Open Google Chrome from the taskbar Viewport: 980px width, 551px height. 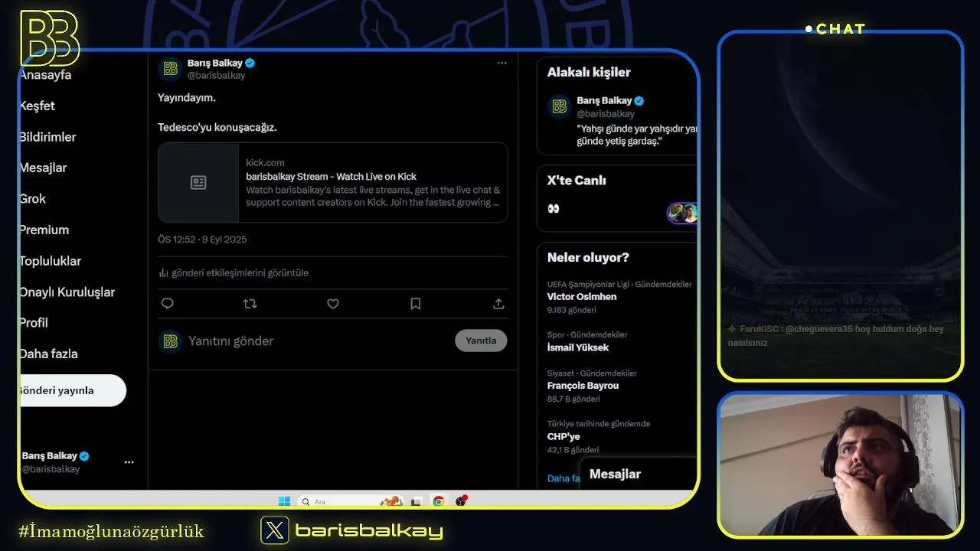[x=438, y=501]
